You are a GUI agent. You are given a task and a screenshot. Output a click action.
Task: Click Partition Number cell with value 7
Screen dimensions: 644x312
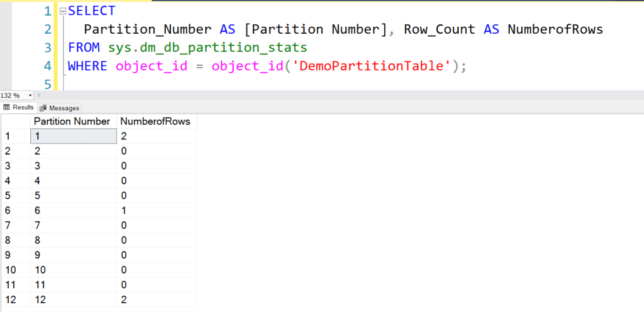(x=73, y=225)
